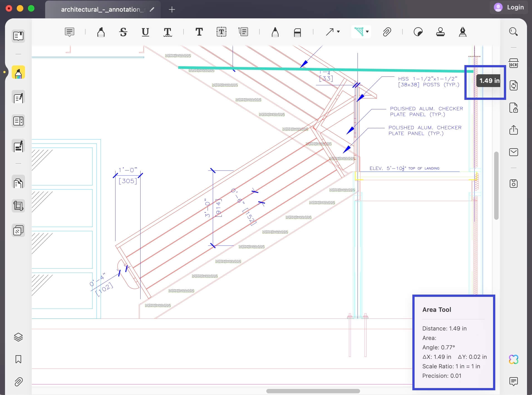The height and width of the screenshot is (395, 532).
Task: Add a sticky note comment
Action: [69, 32]
